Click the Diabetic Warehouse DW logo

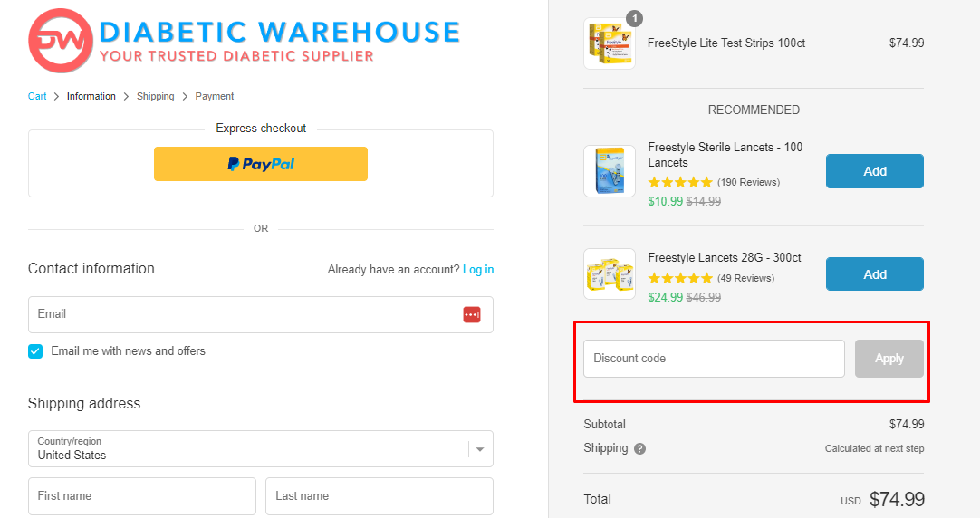61,41
